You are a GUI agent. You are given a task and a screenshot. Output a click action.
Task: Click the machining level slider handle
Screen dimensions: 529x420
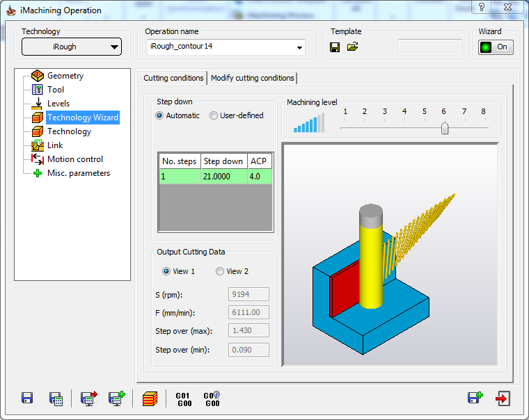pos(445,128)
